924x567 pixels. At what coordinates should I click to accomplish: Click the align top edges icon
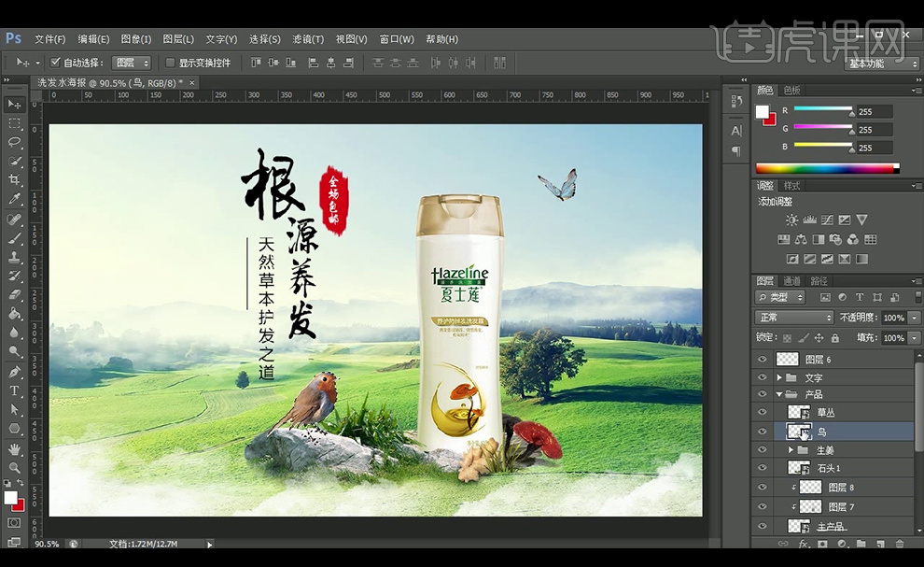pyautogui.click(x=256, y=63)
